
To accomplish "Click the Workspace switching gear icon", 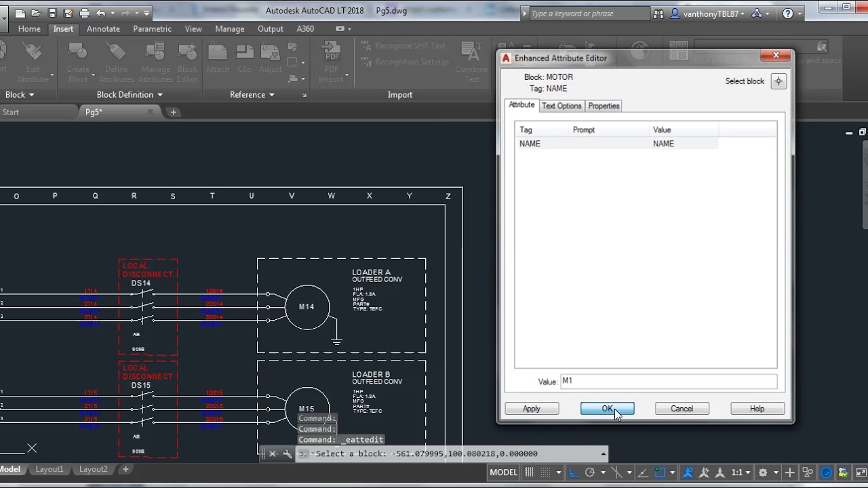I will 763,472.
